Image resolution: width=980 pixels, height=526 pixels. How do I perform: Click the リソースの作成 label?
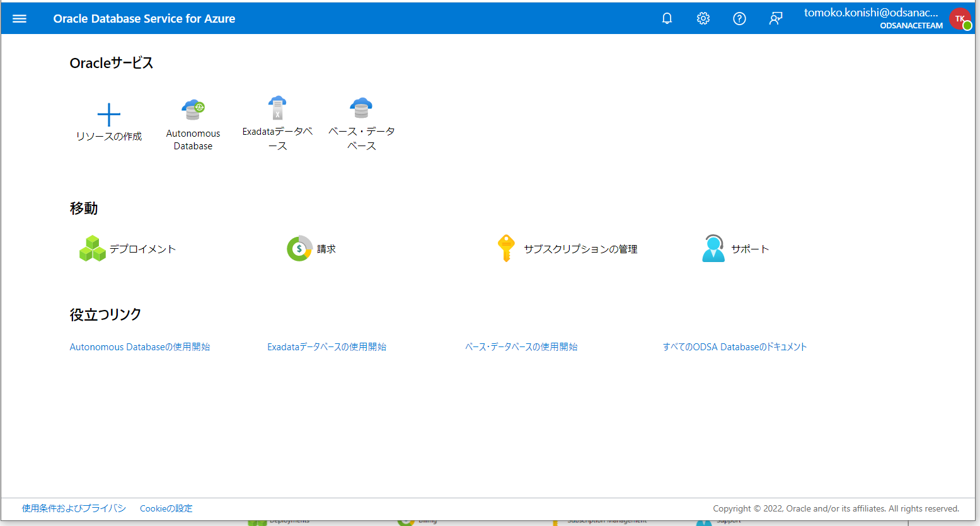109,137
